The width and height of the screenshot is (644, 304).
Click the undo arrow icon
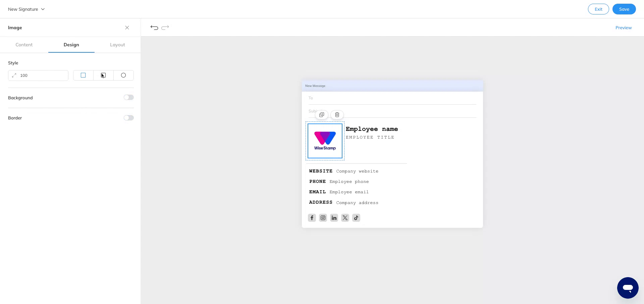(154, 28)
